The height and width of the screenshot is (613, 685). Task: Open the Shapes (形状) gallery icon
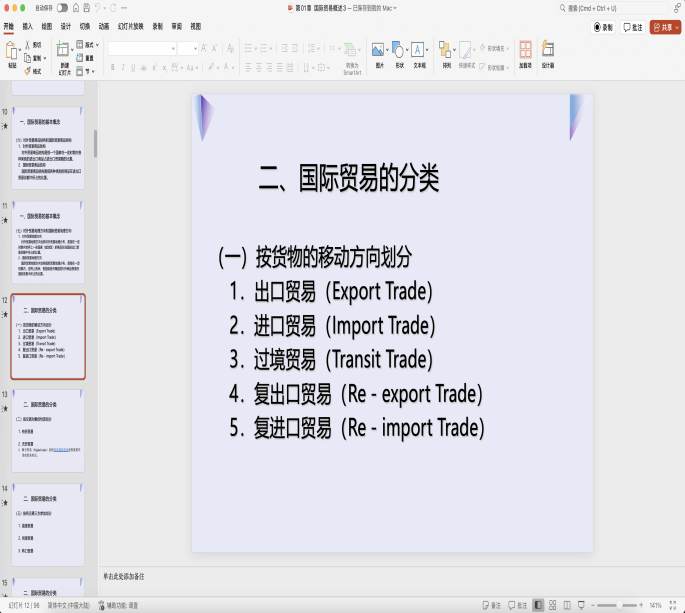click(398, 50)
